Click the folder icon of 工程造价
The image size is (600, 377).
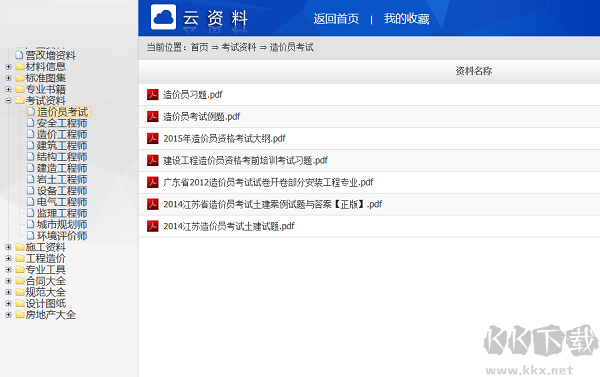(x=20, y=258)
